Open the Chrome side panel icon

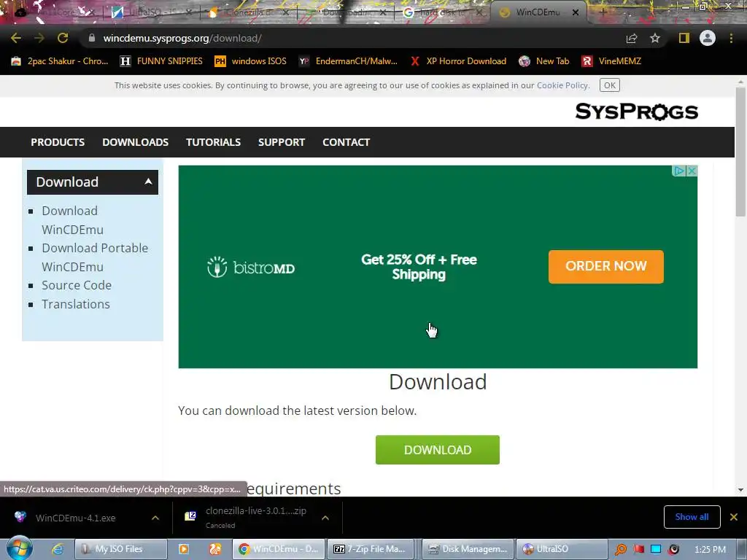[x=684, y=38]
